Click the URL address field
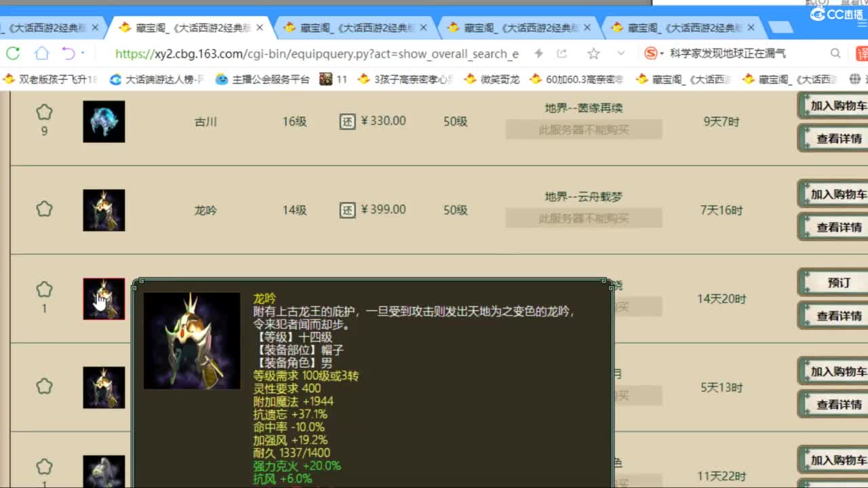 pos(317,54)
